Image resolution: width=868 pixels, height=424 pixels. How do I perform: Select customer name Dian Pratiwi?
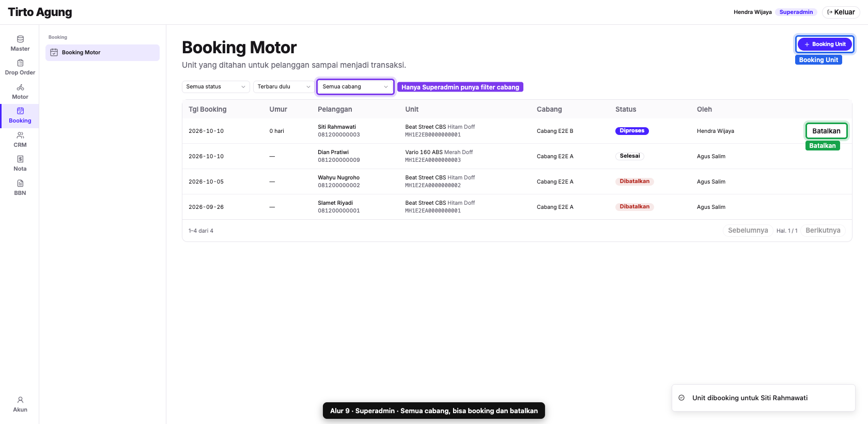pyautogui.click(x=333, y=153)
